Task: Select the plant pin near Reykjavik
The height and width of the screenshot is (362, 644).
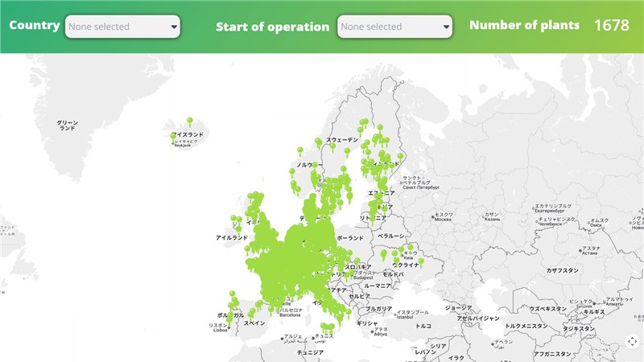Action: coord(173,138)
